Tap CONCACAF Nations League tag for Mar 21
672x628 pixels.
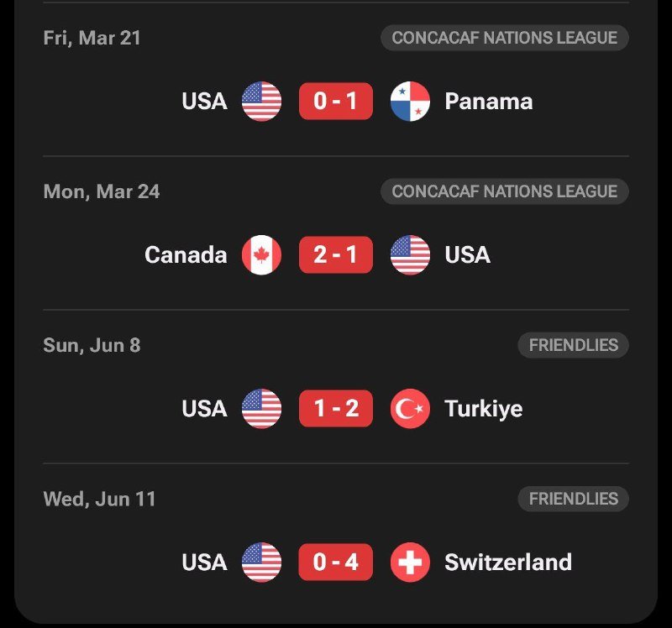click(x=504, y=38)
